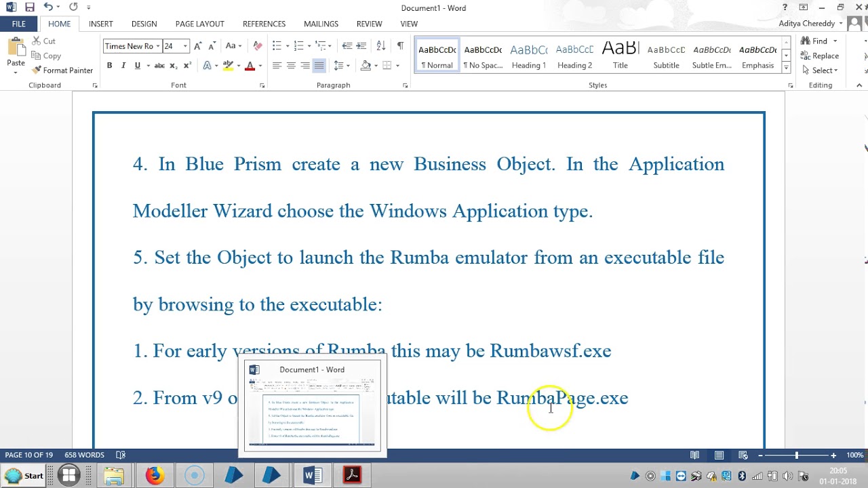Shrink the font size
Screen dimensions: 868x488
pos(212,46)
